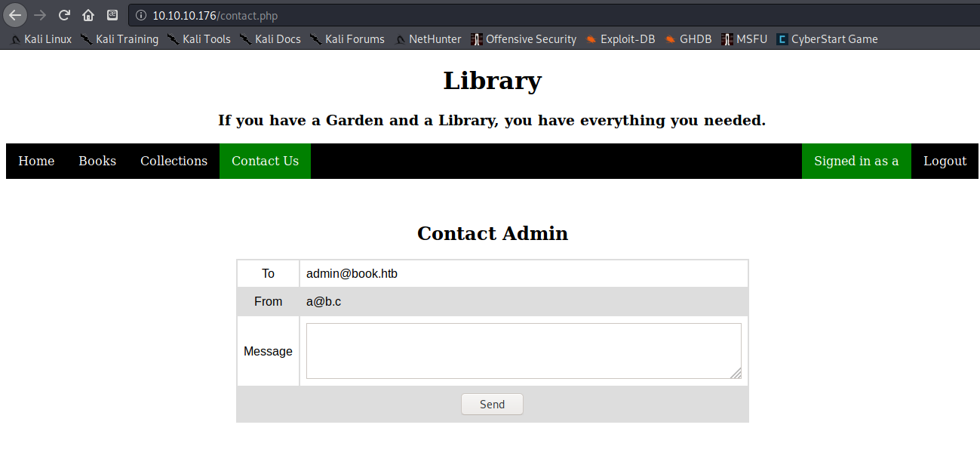Click the browser back arrow button

(15, 15)
